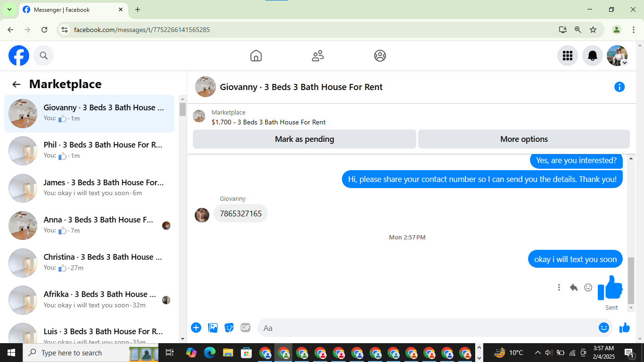Open the Chrome three-dot menu
Image resolution: width=644 pixels, height=362 pixels.
tap(634, 30)
